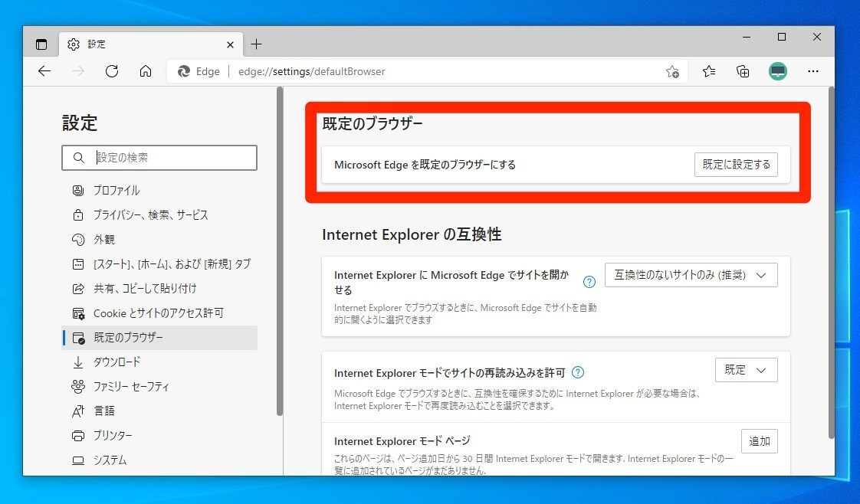The width and height of the screenshot is (860, 504).
Task: Open 外観 settings page
Action: (159, 240)
